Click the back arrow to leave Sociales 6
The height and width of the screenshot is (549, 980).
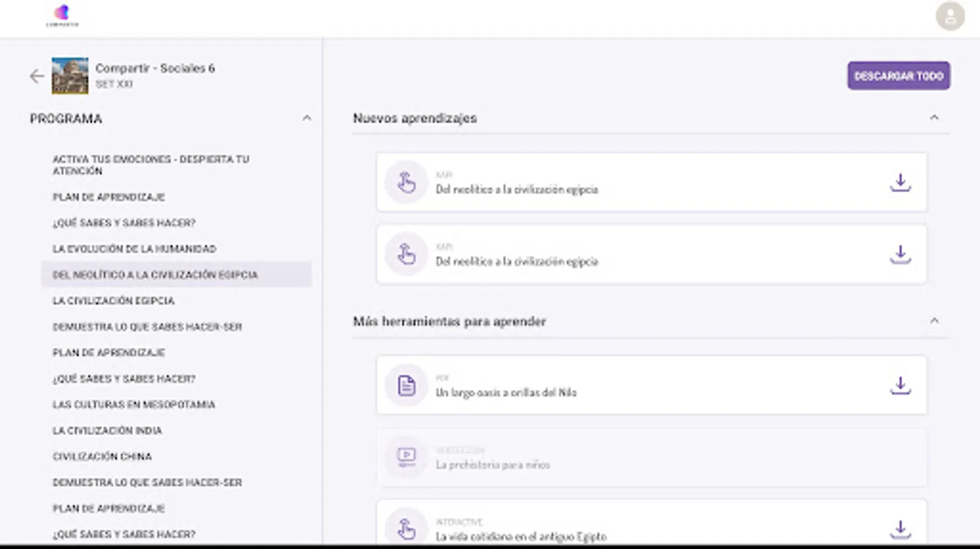pos(35,75)
